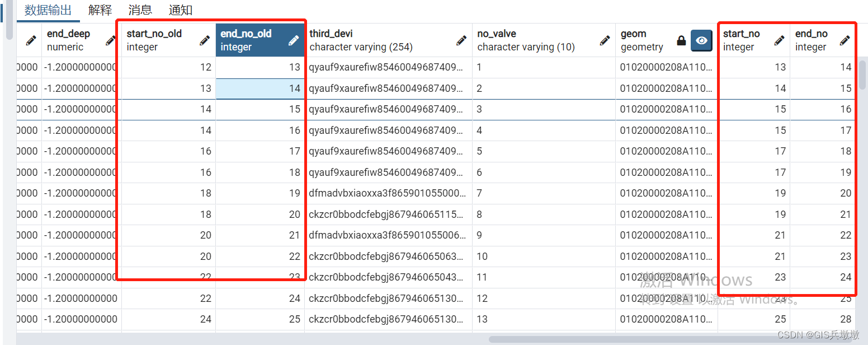The image size is (868, 345).
Task: Click the edit pencil on start_no_old column
Action: click(205, 40)
